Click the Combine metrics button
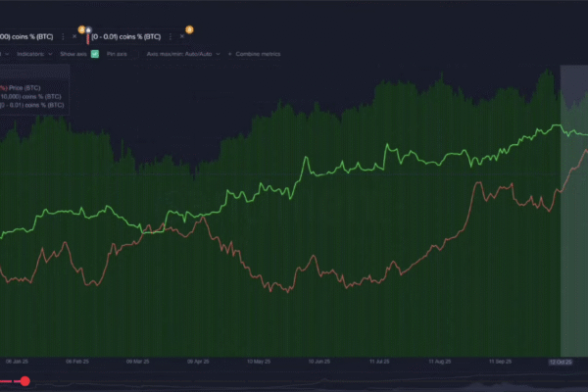Image resolution: width=588 pixels, height=392 pixels. click(257, 54)
